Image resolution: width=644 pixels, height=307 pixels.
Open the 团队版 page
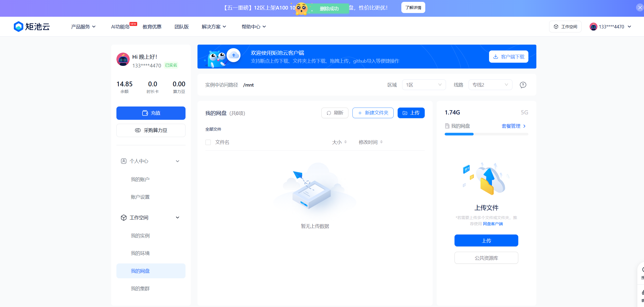(x=182, y=27)
